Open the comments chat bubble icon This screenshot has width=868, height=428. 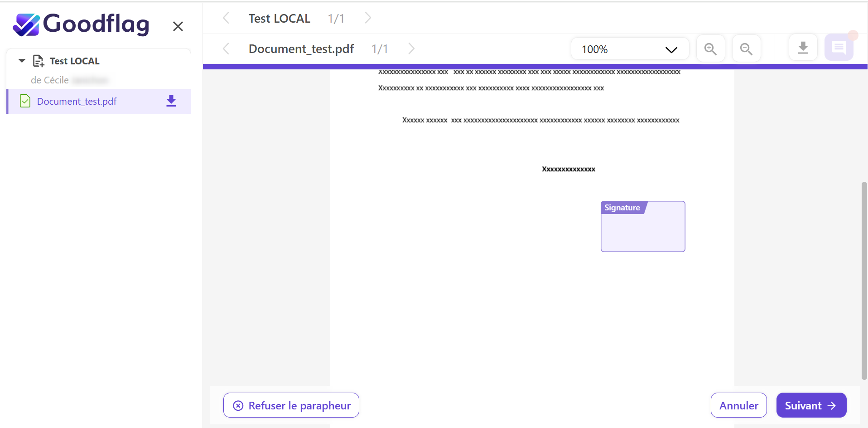coord(839,47)
